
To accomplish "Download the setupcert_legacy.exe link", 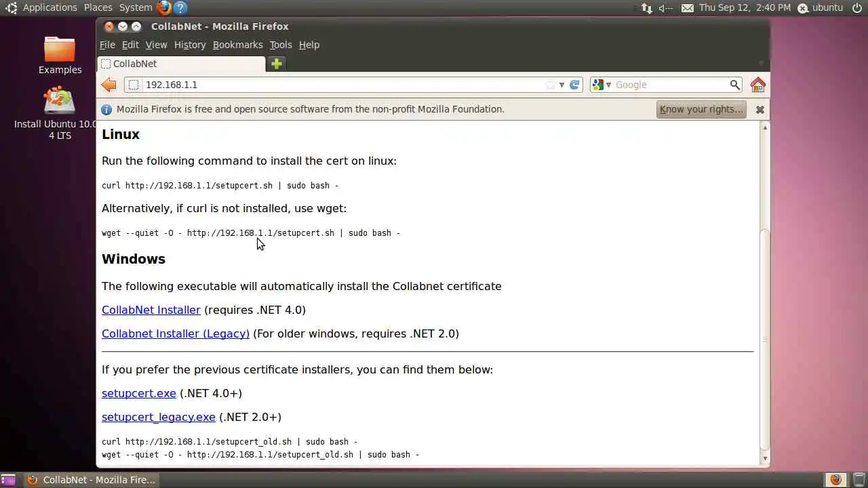I will tap(159, 417).
